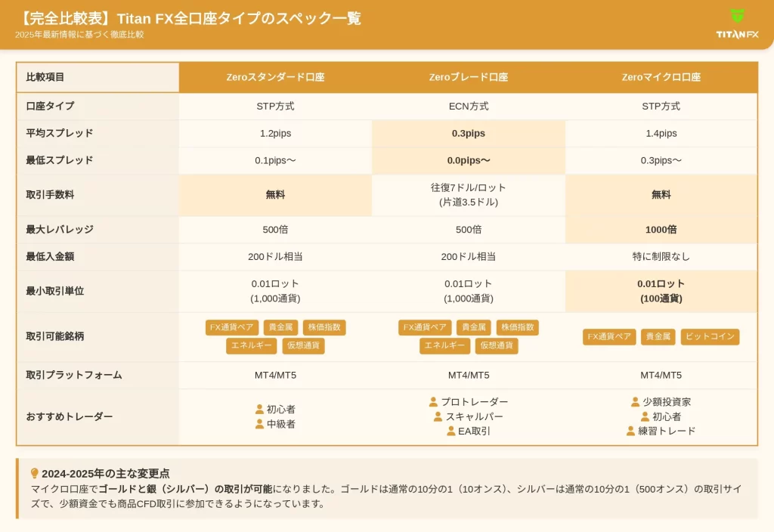Click the person icon next to スキャルパー
774x532 pixels.
[x=438, y=416]
